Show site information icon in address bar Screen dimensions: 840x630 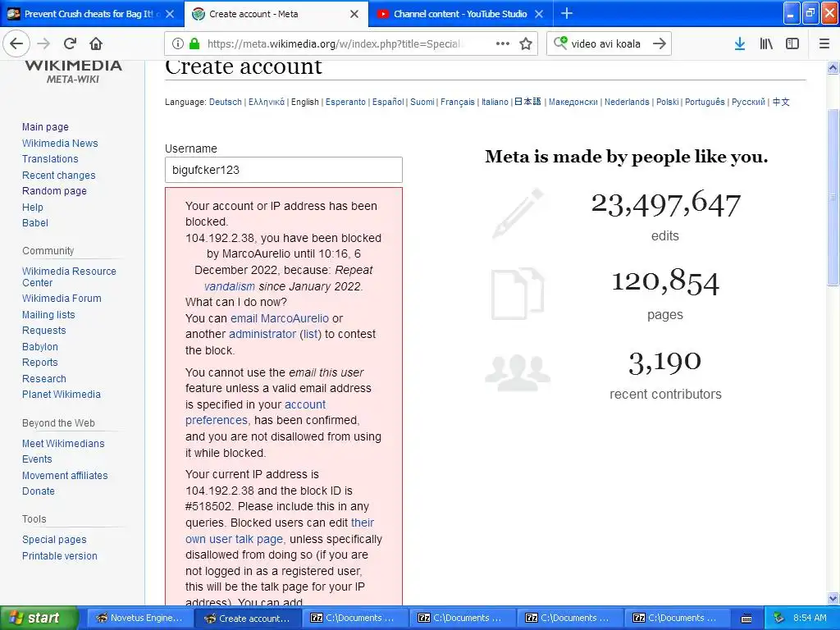coord(178,44)
